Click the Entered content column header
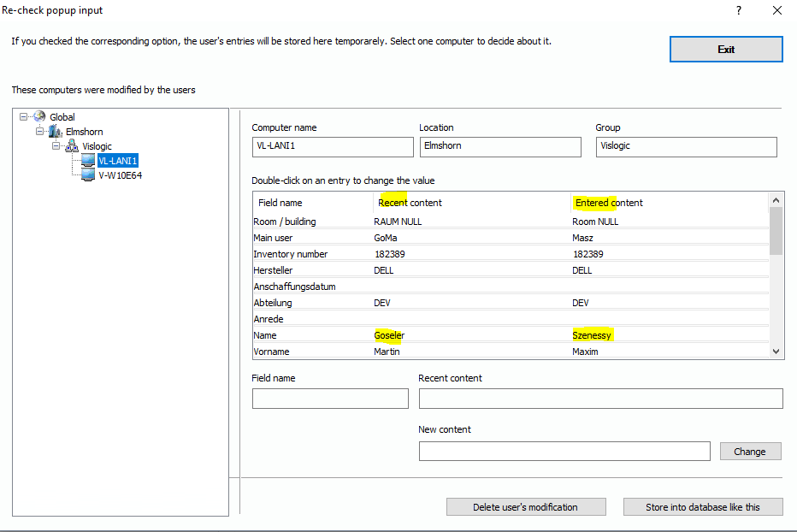Screen dimensions: 797x532 609,203
